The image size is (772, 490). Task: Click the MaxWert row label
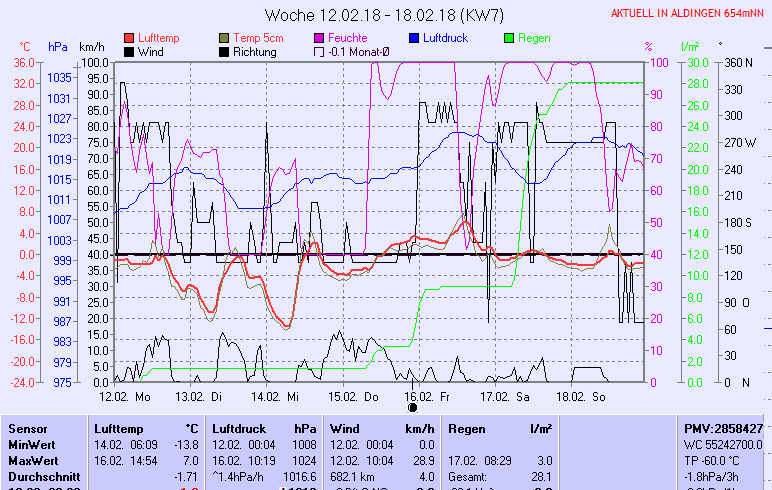(33, 460)
